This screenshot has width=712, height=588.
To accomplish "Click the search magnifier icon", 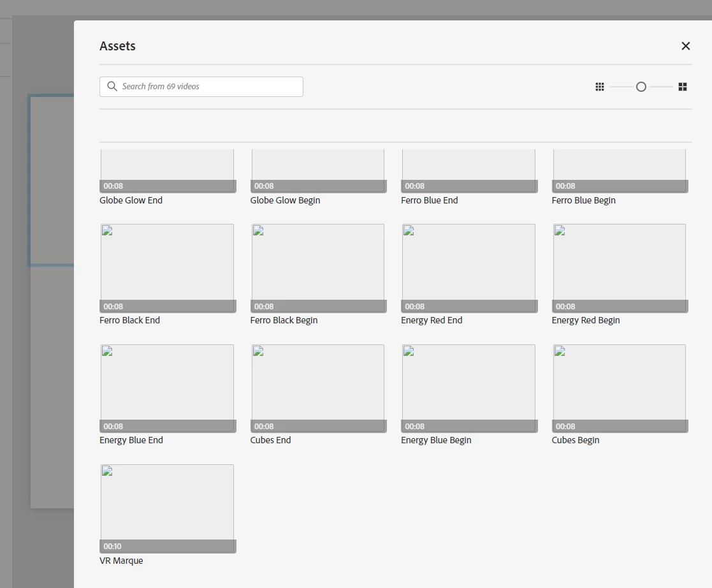I will click(112, 86).
